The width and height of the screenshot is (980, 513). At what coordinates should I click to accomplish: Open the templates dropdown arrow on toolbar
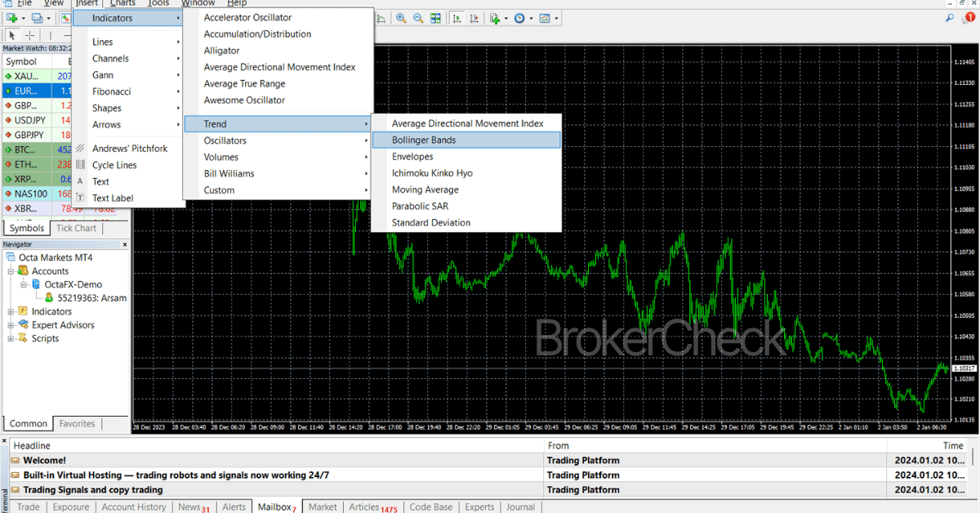(x=555, y=18)
